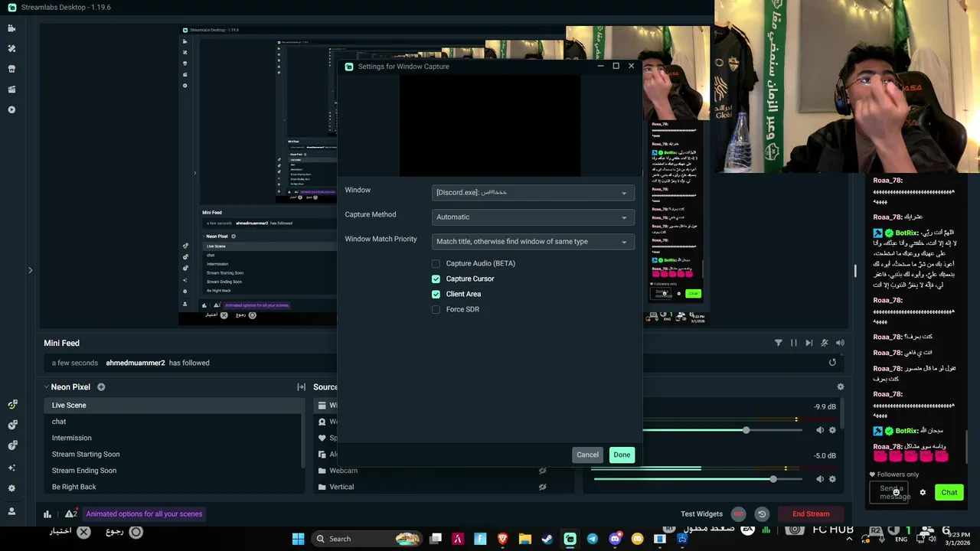Open Windows Start menu
The image size is (980, 551).
click(x=298, y=539)
